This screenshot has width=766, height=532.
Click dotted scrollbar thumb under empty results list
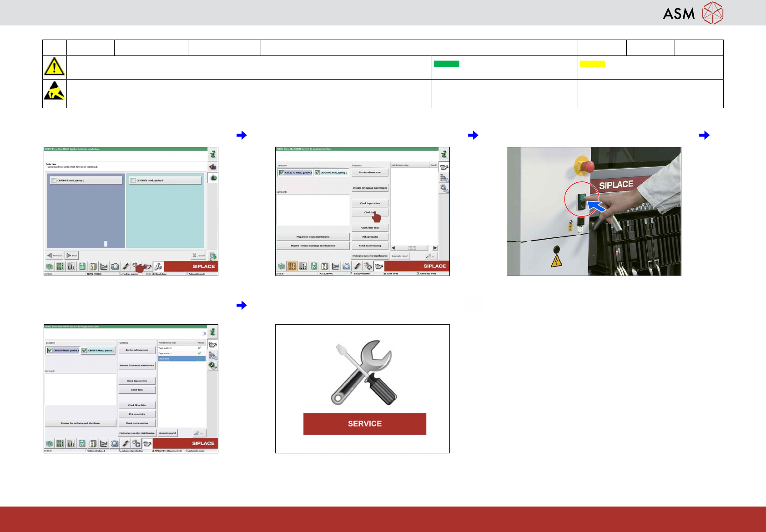point(412,248)
